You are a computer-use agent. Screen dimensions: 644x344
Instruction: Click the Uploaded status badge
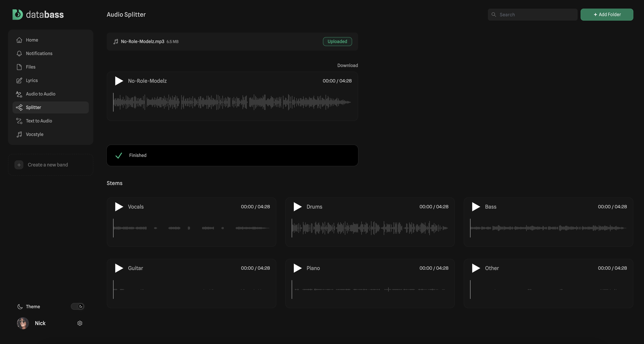click(337, 42)
